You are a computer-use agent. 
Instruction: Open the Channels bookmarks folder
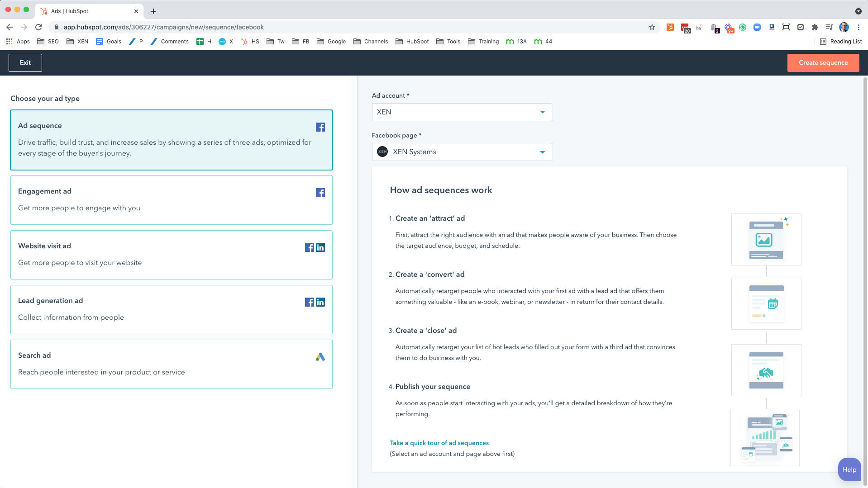[x=371, y=42]
